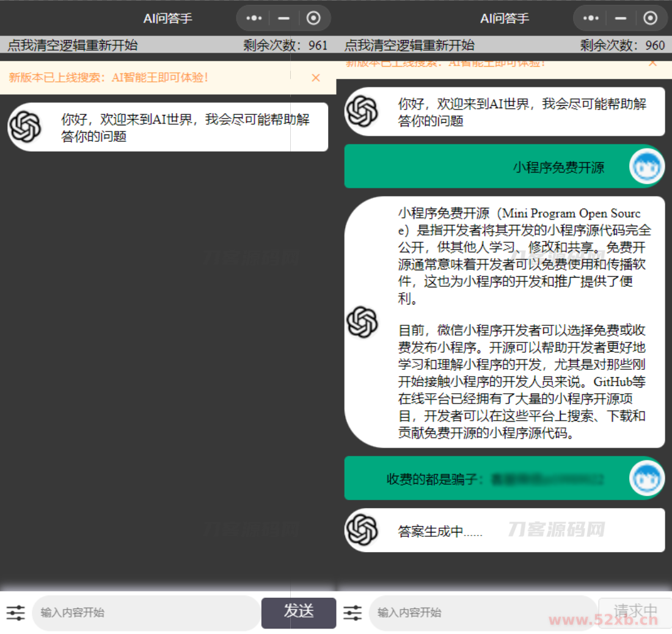Screen dimensions: 672x634
Task: Click the ChatGPT avatar beside the long open-source answer
Action: [x=363, y=322]
